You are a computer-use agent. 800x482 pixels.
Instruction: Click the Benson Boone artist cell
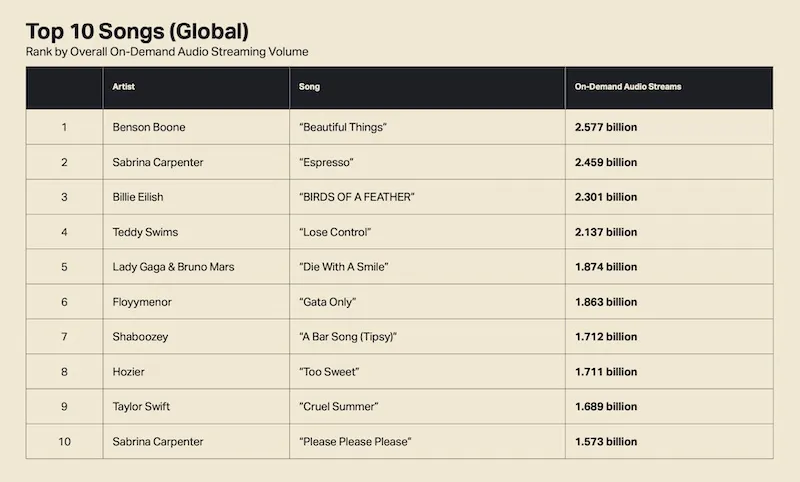[150, 127]
